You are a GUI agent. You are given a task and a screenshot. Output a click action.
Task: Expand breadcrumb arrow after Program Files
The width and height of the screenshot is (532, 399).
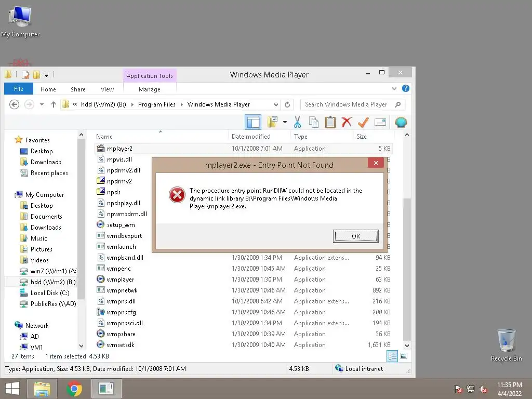pos(181,104)
